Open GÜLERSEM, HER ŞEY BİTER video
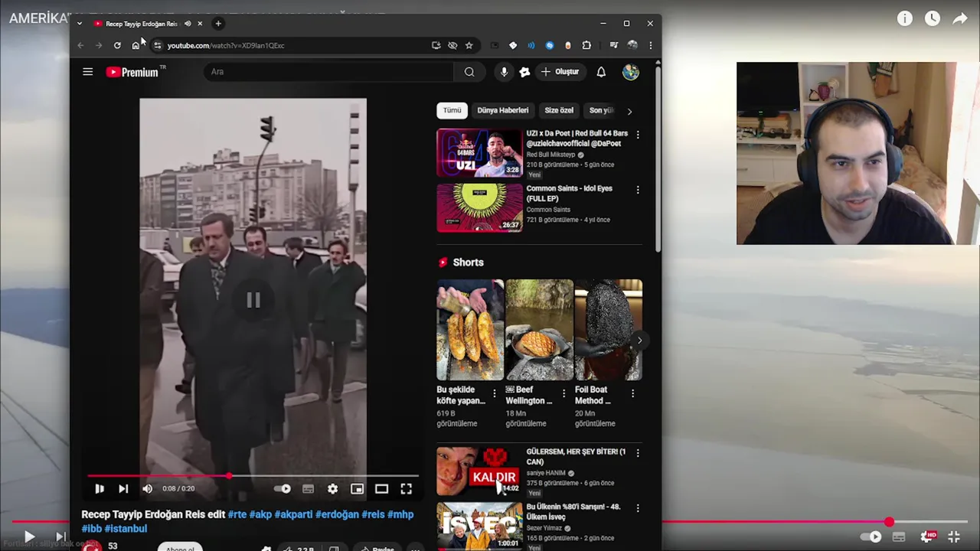 (479, 471)
